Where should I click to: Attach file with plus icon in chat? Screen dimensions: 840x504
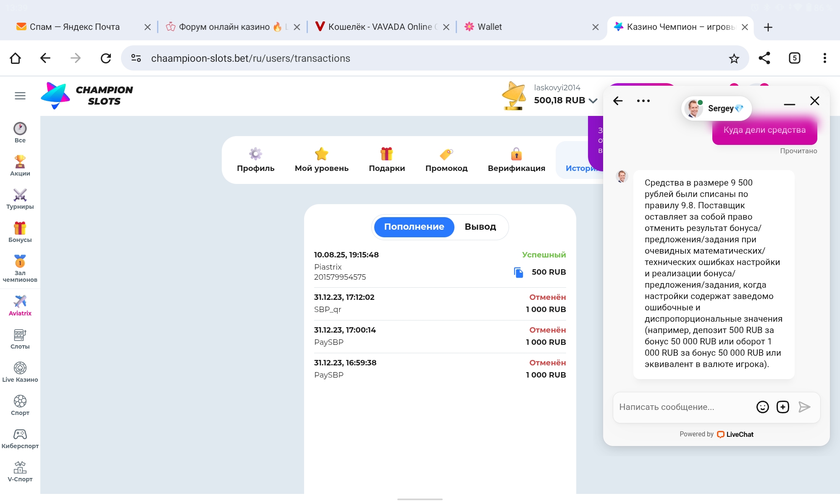[783, 407]
